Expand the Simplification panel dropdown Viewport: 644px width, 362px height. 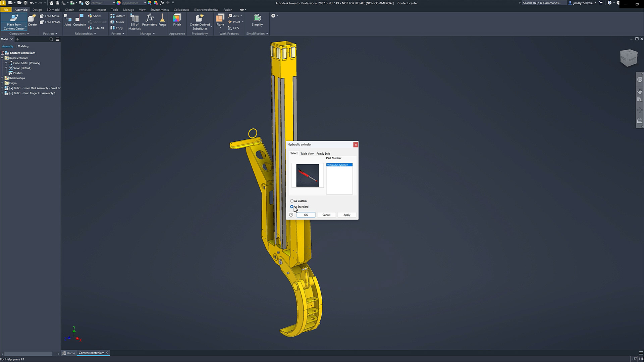(x=257, y=34)
